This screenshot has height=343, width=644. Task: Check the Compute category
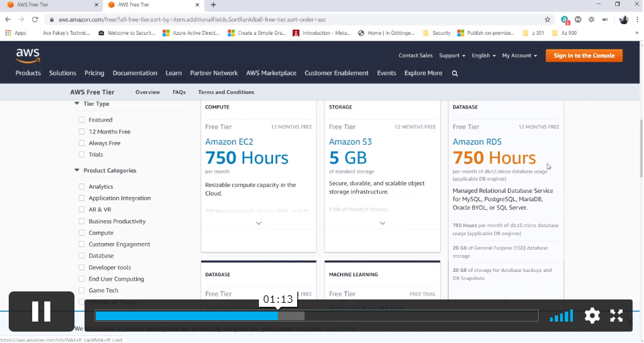tap(81, 233)
